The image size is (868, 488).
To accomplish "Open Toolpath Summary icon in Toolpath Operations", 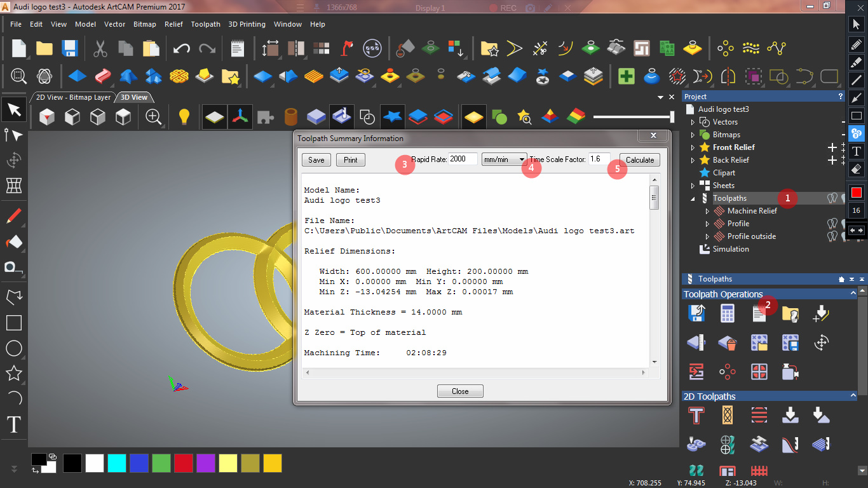I will 759,313.
